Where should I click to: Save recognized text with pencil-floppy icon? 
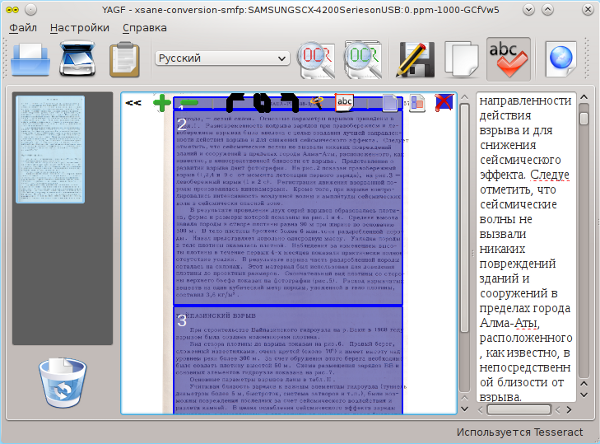tap(416, 61)
